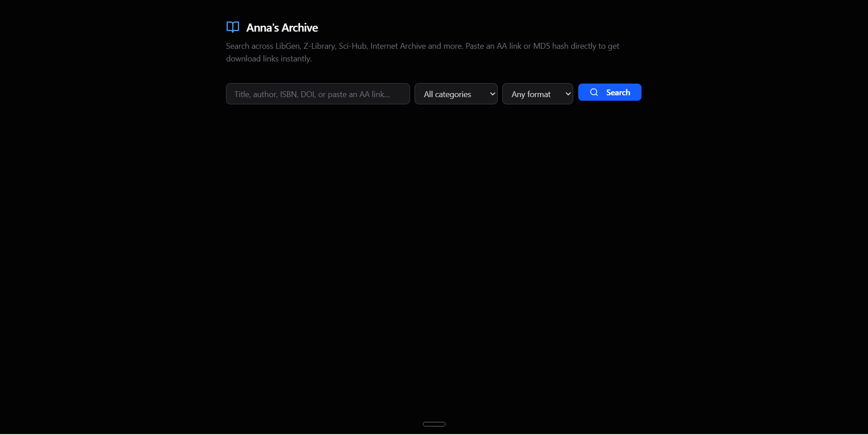The width and height of the screenshot is (868, 435).
Task: Click the description text about LibGen, Z-Library
Action: tap(423, 52)
